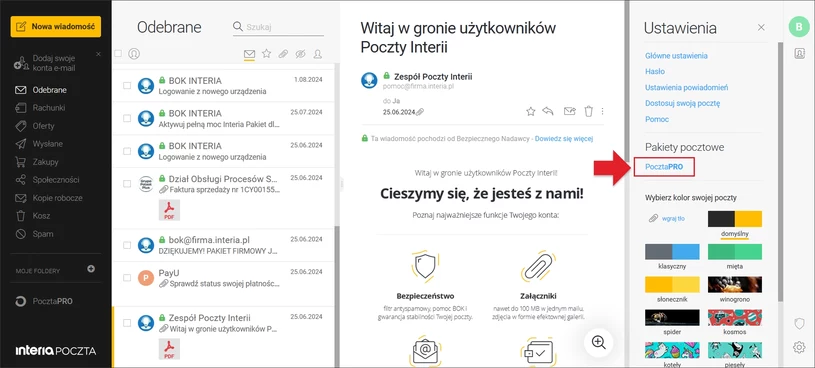This screenshot has width=815, height=368.
Task: Close the Ustawienia settings panel
Action: pyautogui.click(x=761, y=27)
